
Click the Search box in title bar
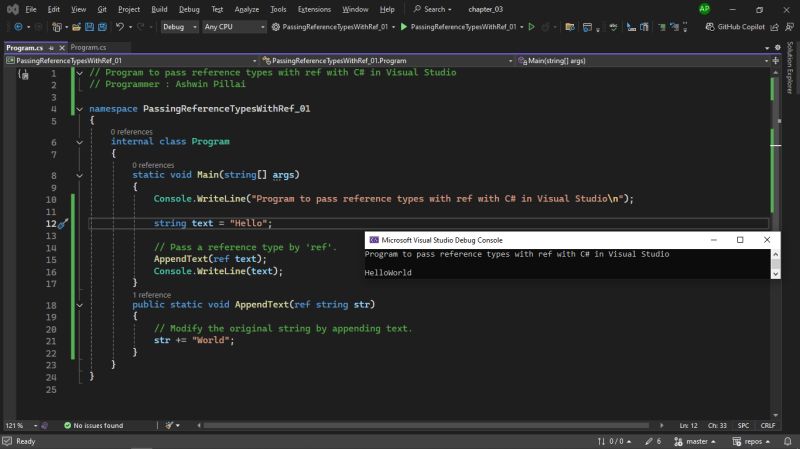coord(433,9)
